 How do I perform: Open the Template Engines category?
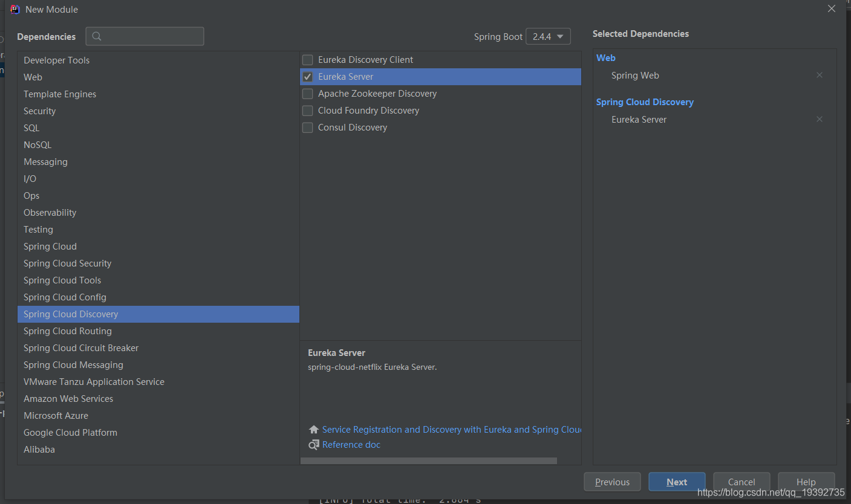coord(158,94)
